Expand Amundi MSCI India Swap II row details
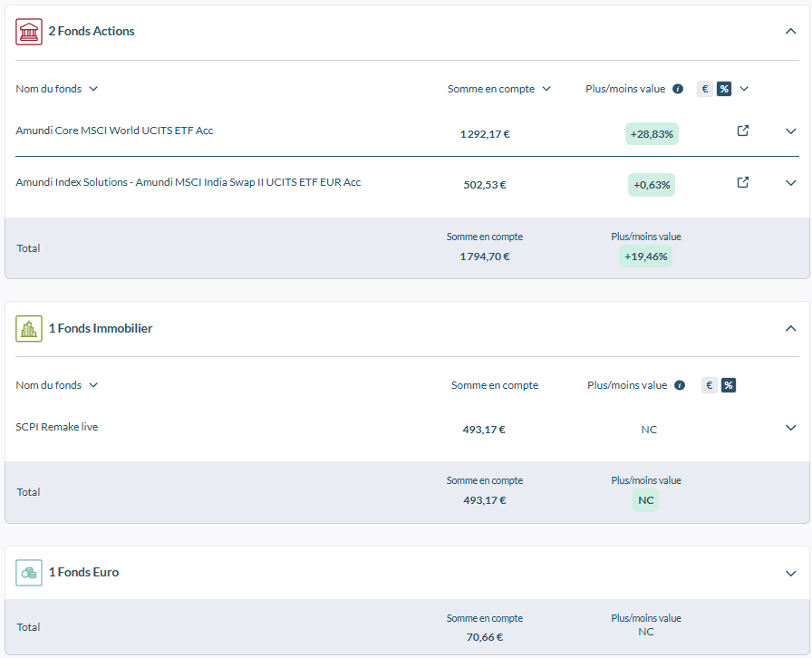 (790, 183)
